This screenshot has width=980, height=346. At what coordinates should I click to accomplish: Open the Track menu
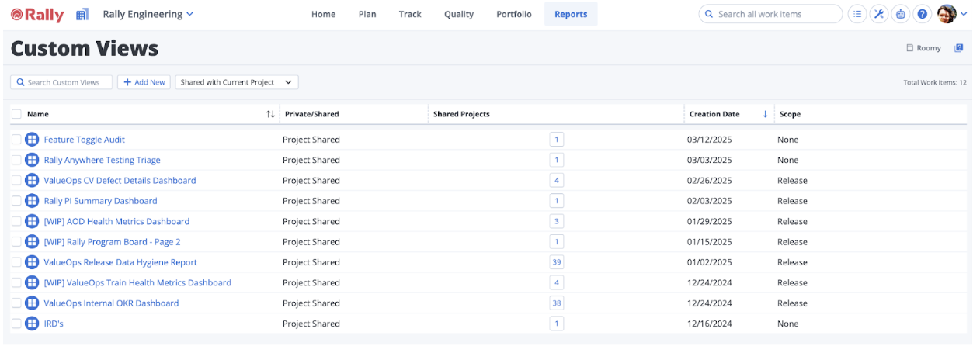410,14
